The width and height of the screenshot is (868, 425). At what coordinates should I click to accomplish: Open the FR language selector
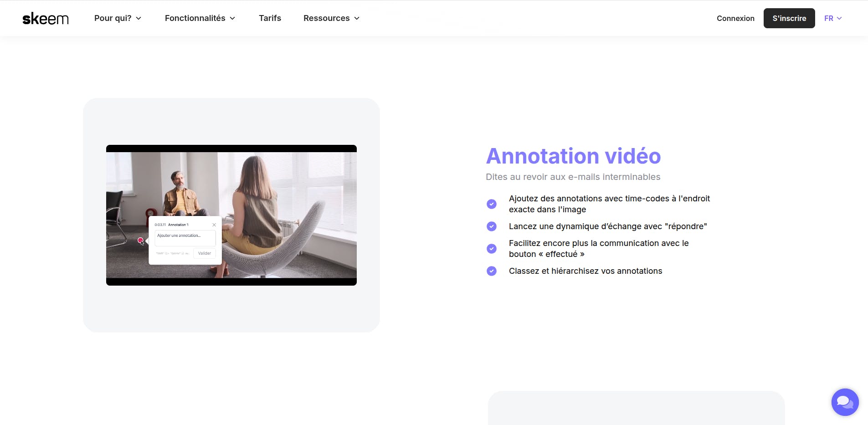point(832,18)
